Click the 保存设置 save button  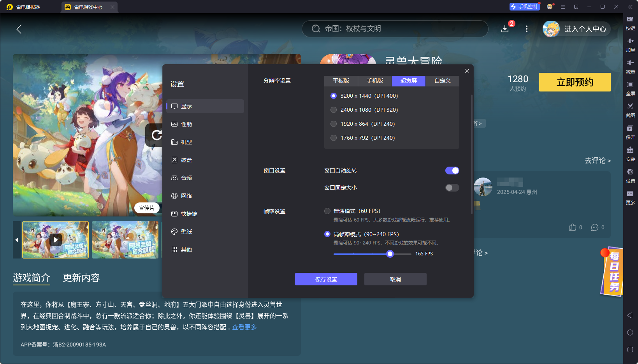point(326,279)
